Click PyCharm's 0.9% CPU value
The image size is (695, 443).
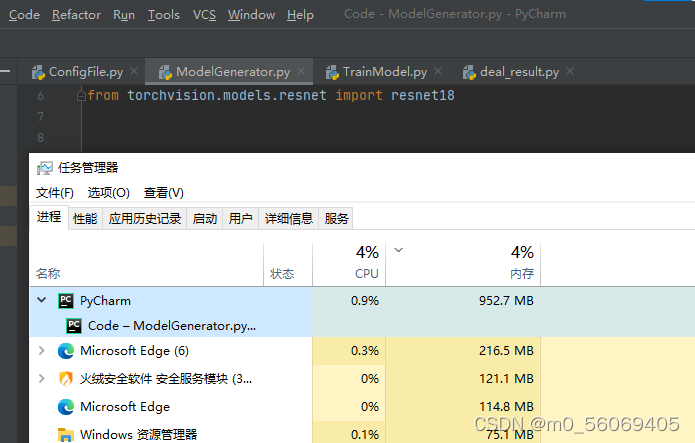click(365, 301)
